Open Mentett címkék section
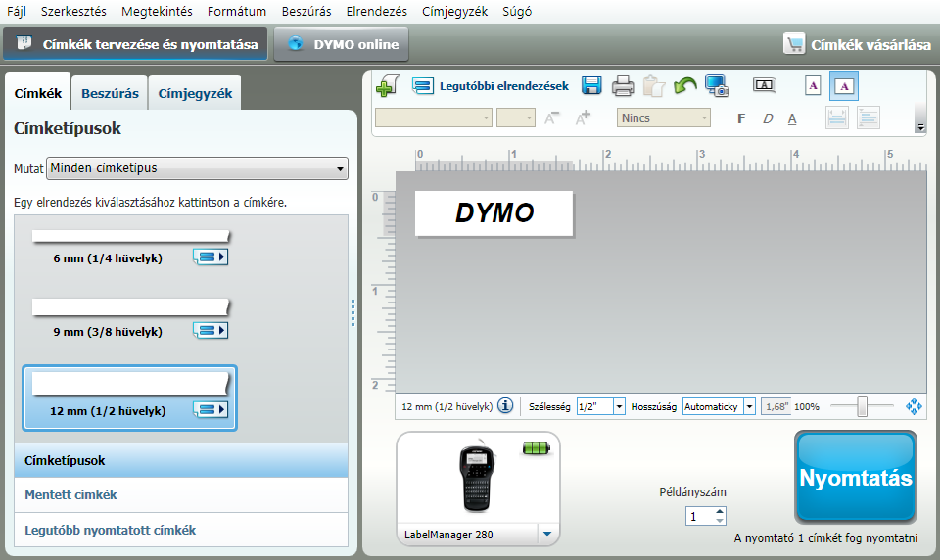Viewport: 940px width, 560px height. click(181, 494)
